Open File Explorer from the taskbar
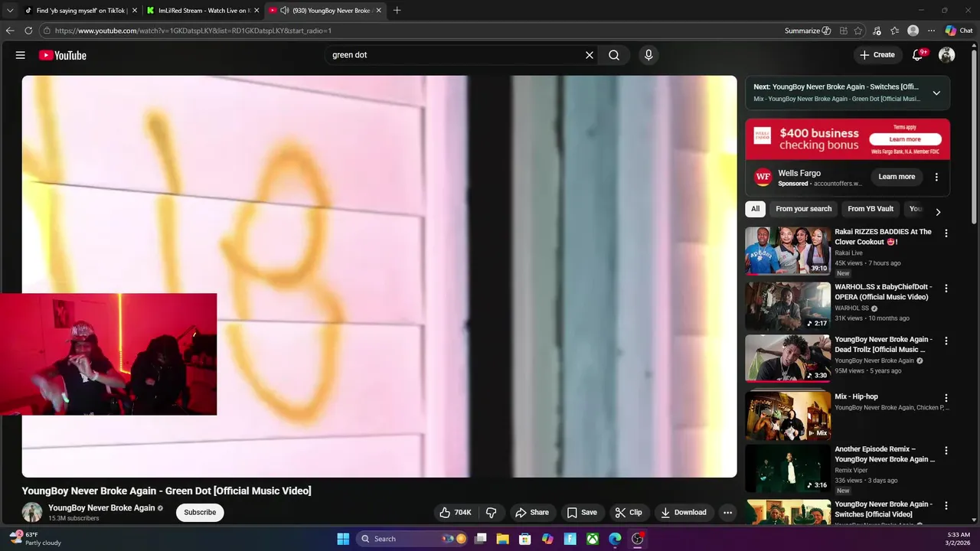980x551 pixels. tap(503, 539)
